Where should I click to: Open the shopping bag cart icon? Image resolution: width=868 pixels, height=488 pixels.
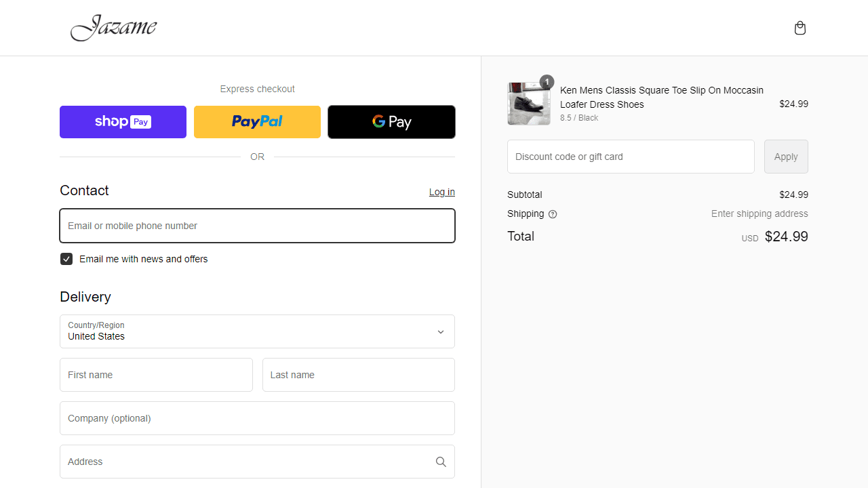tap(800, 28)
